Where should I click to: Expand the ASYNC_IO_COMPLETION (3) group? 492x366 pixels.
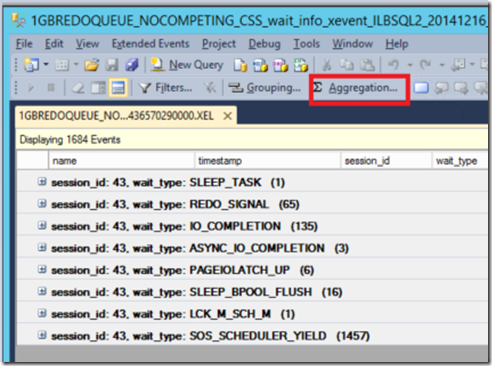tap(42, 247)
